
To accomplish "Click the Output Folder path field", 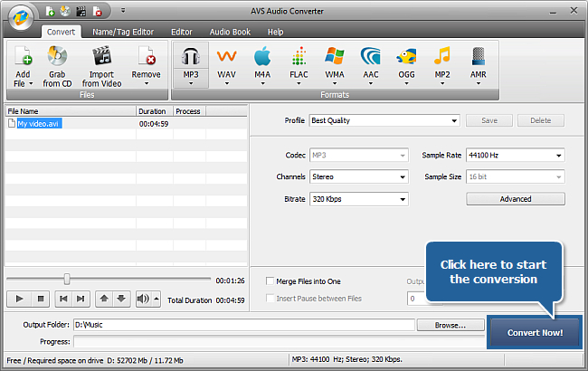I will pyautogui.click(x=244, y=325).
